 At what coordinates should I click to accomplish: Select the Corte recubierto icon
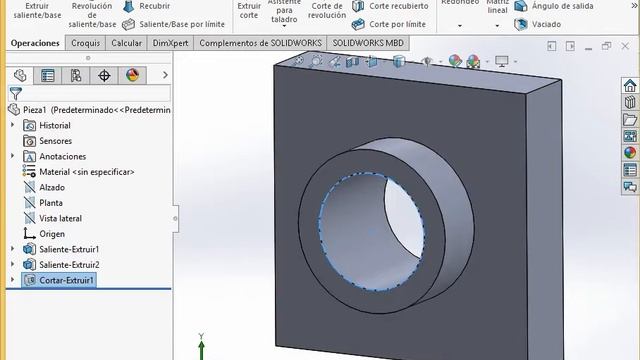coord(358,6)
